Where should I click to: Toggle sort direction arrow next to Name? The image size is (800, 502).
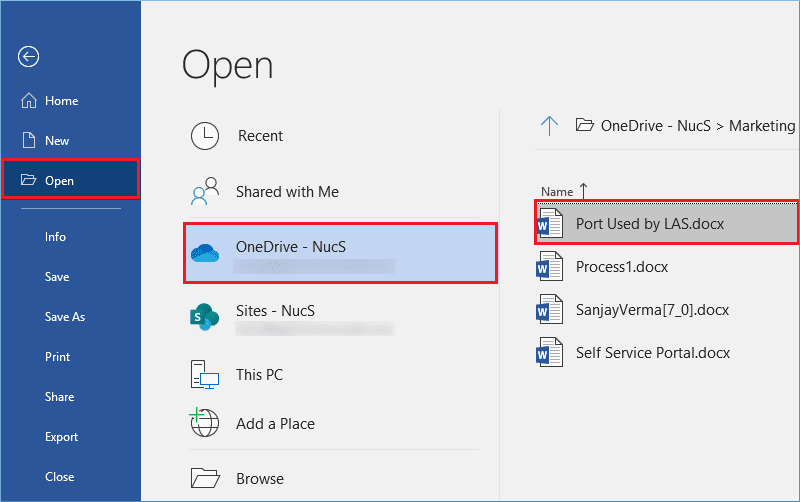584,191
